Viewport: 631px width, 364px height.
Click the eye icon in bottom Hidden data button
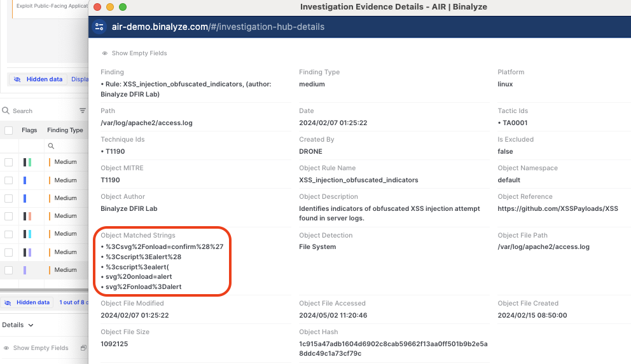coord(8,302)
